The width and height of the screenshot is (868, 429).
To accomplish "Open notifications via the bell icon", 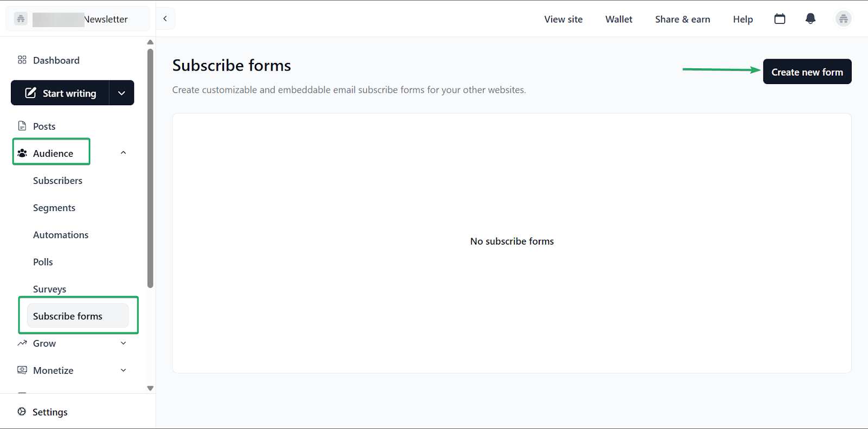I will (810, 18).
